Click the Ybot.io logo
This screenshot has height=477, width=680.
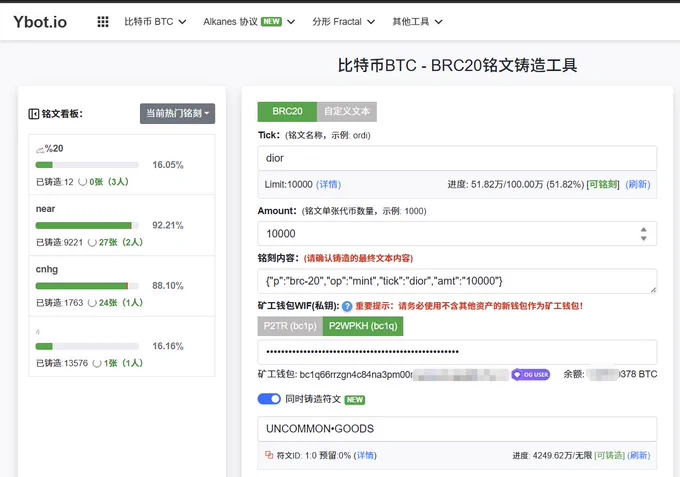pyautogui.click(x=40, y=22)
